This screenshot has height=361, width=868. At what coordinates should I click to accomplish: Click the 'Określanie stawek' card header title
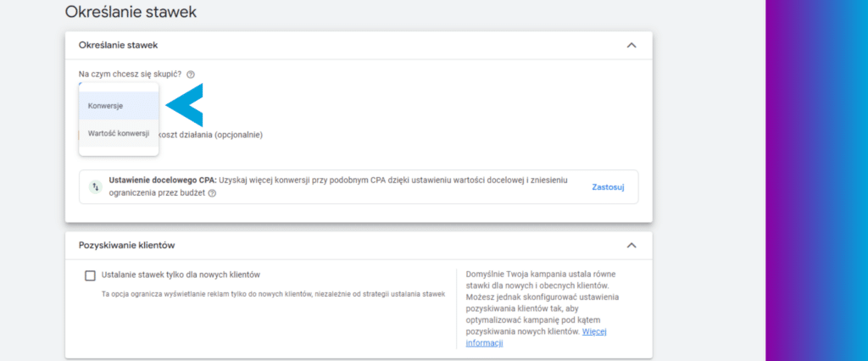point(119,46)
